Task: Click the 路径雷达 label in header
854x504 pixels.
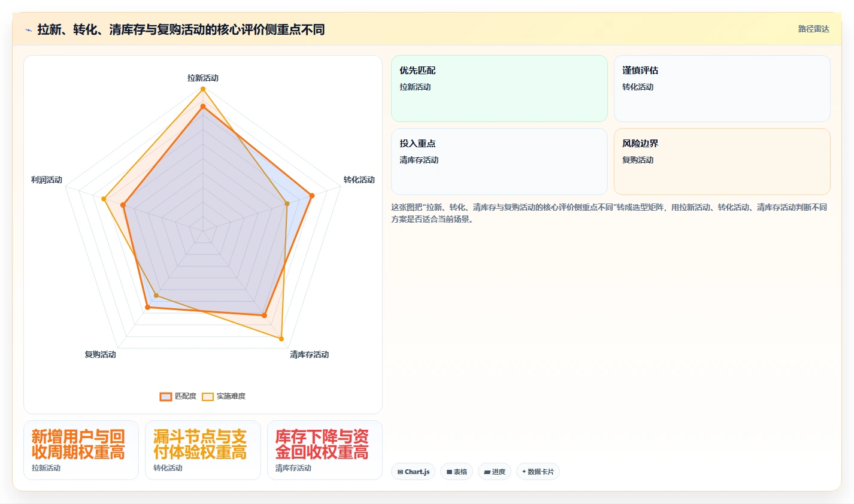Action: pyautogui.click(x=814, y=29)
